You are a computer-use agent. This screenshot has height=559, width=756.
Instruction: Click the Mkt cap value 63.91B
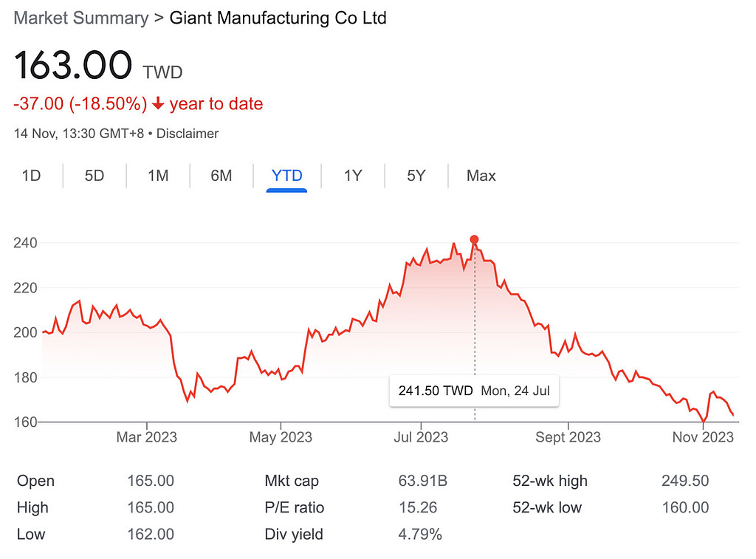(x=422, y=481)
